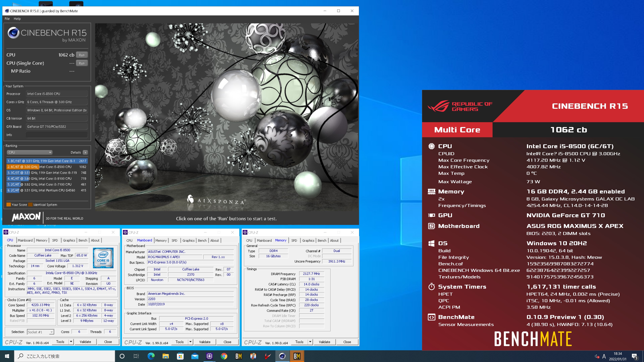The height and width of the screenshot is (362, 644).
Task: Select ranking row 11th Gen i9 2617
Action: 47,161
